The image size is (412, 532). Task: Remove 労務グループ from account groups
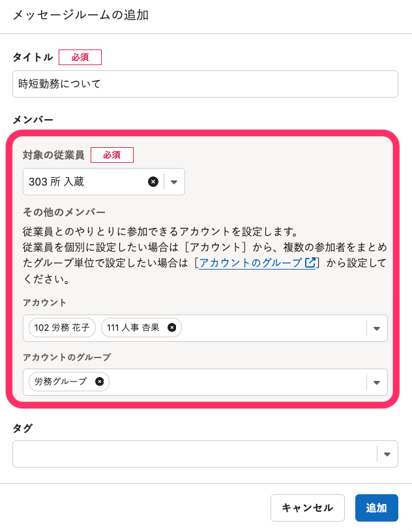(x=99, y=382)
